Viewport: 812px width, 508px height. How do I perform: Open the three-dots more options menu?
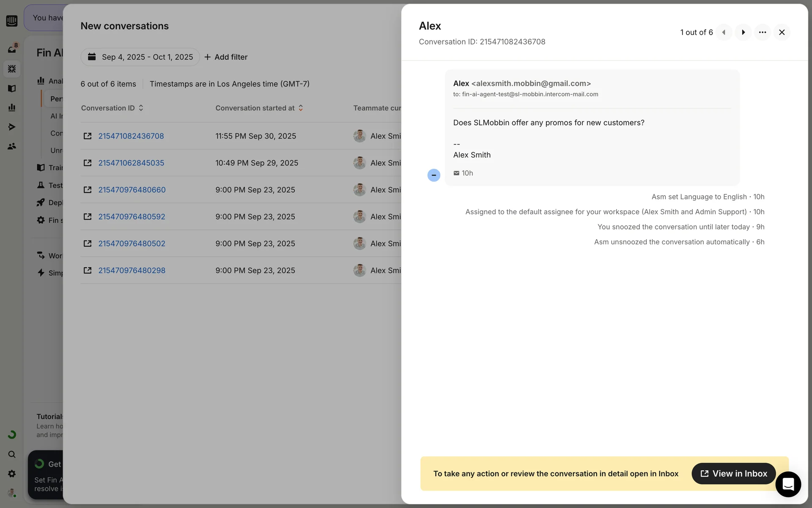(762, 32)
